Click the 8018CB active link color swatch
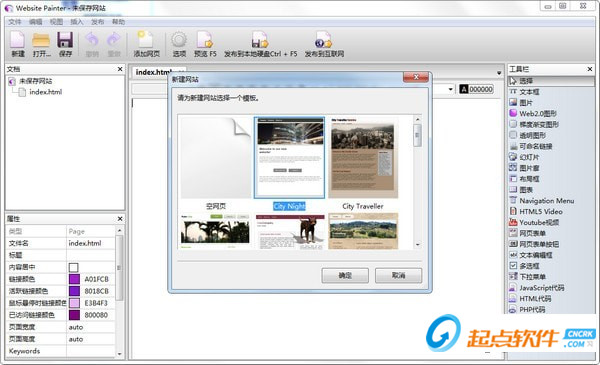This screenshot has height=365, width=600. [x=74, y=291]
